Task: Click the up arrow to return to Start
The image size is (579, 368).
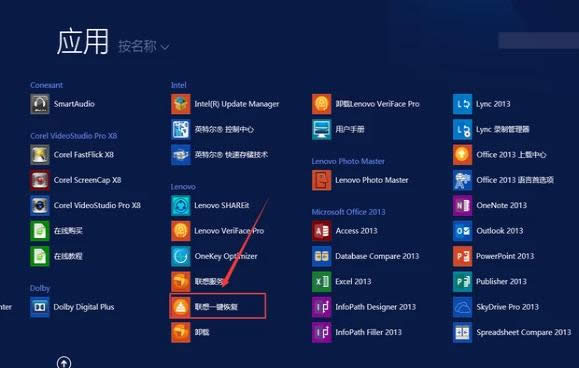Action: tap(64, 362)
